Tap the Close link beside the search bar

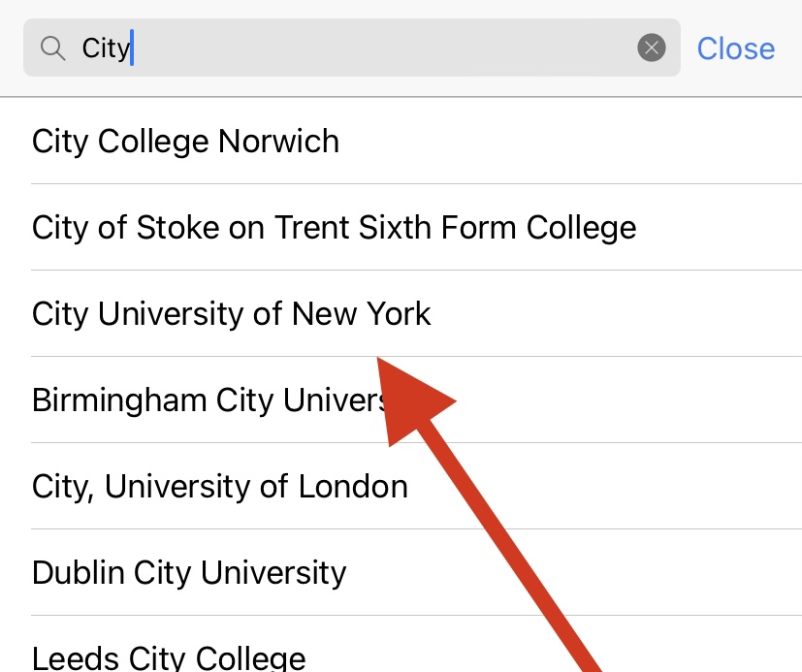pyautogui.click(x=735, y=48)
